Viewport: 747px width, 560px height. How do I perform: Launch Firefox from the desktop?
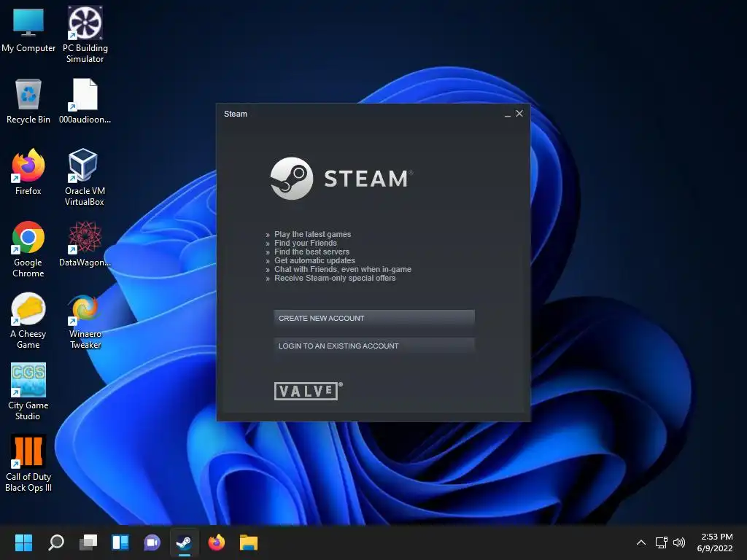[x=28, y=171]
